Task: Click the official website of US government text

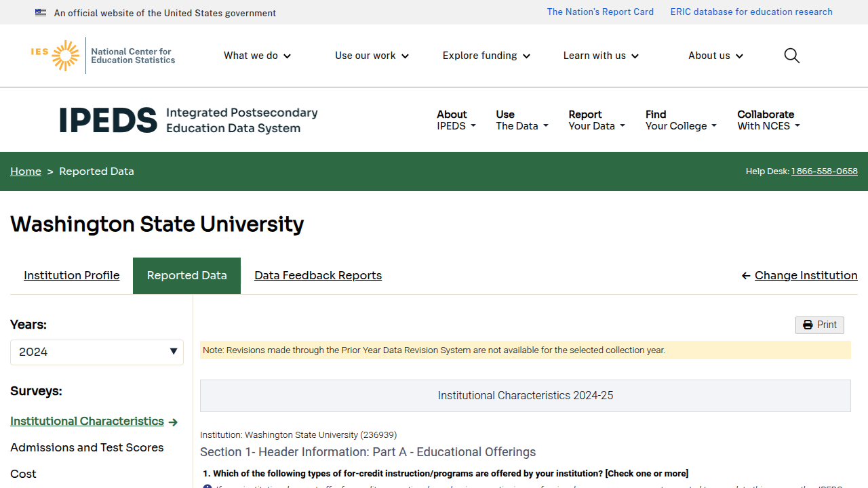Action: [x=165, y=13]
